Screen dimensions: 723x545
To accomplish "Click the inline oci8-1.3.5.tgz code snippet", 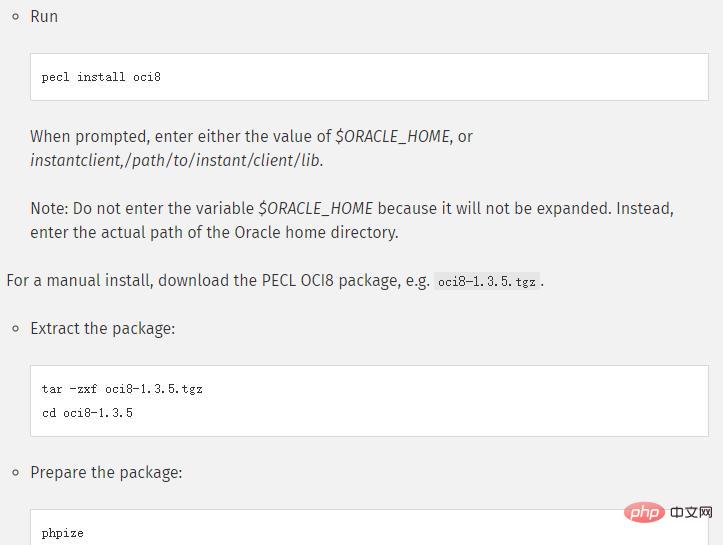I will 487,281.
